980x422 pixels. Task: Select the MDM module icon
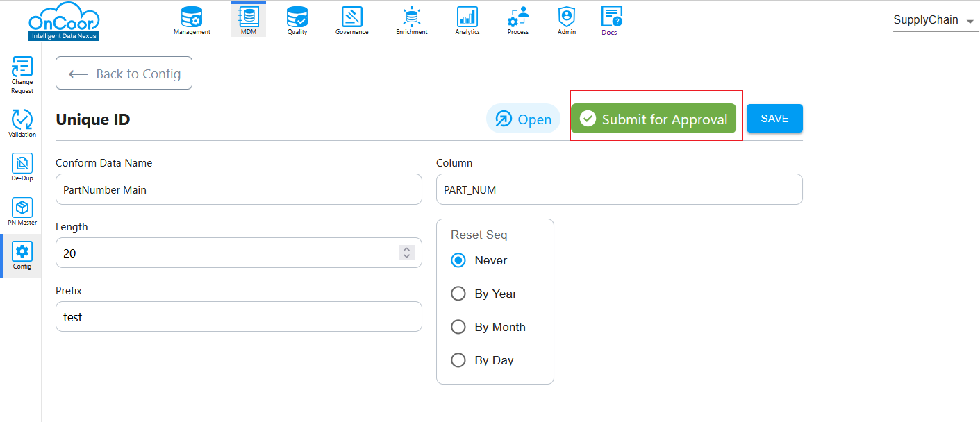click(249, 21)
